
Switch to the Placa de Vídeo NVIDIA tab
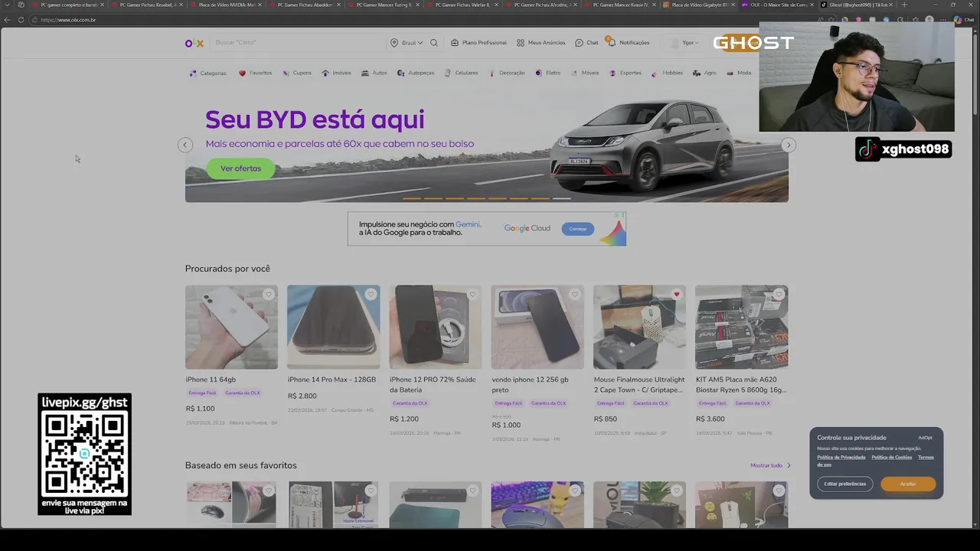tap(227, 5)
